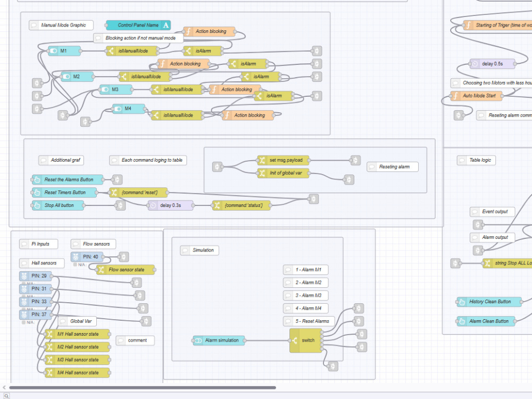Select the Pi Inputs comment
The width and height of the screenshot is (532, 399).
(x=38, y=244)
